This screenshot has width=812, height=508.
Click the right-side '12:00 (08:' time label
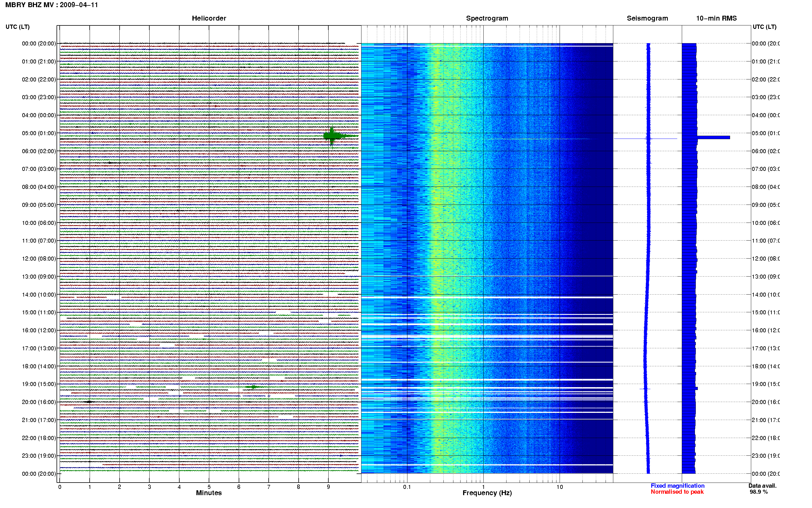[x=766, y=258]
